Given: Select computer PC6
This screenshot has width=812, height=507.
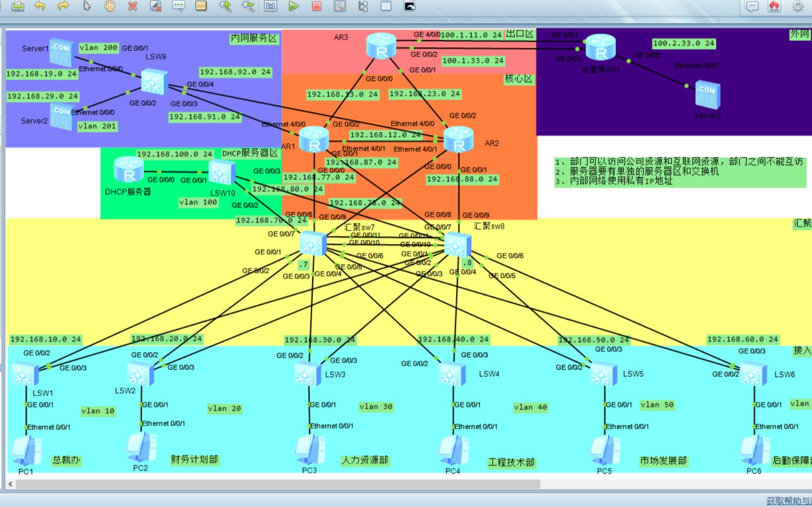Looking at the screenshot, I should [755, 451].
